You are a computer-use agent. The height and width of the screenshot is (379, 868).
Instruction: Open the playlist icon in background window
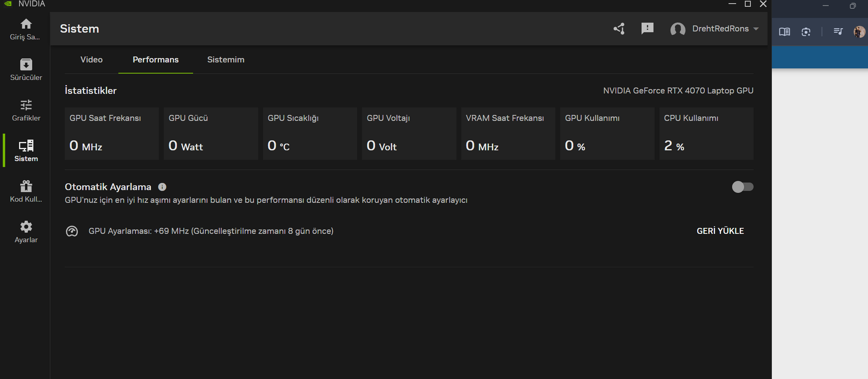[838, 31]
